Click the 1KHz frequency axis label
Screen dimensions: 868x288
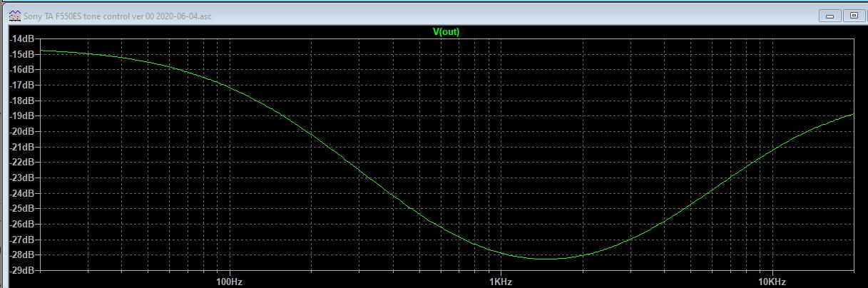(500, 281)
